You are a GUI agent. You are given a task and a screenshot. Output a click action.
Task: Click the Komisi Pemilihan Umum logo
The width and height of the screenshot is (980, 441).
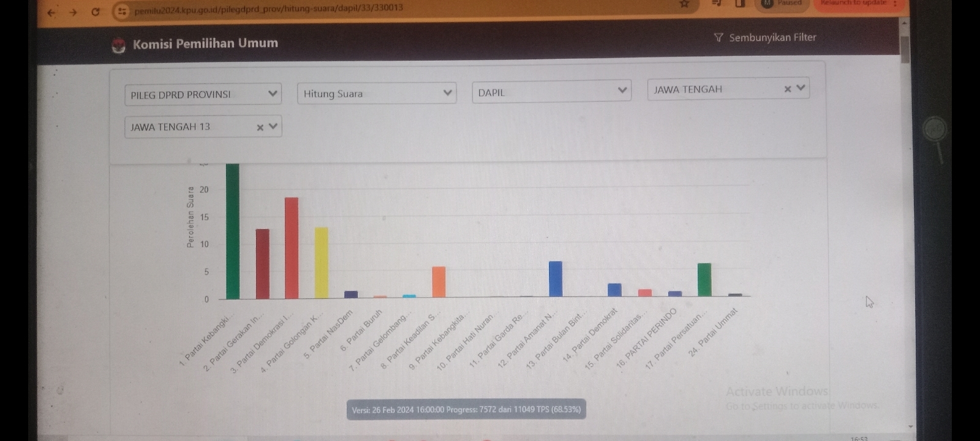(119, 45)
